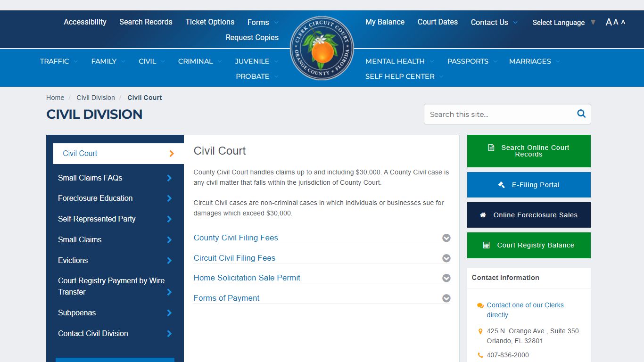
Task: Click the County Civil Filing Fees heading
Action: coord(236,238)
